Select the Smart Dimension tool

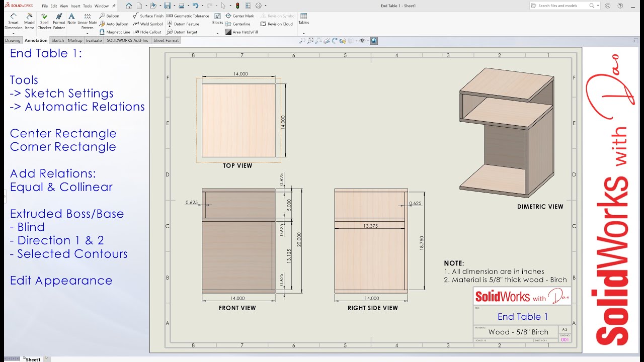14,20
